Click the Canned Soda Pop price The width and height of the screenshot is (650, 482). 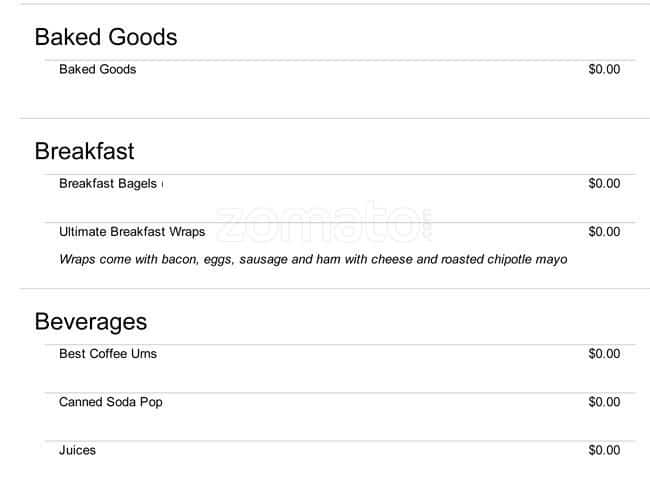click(604, 402)
